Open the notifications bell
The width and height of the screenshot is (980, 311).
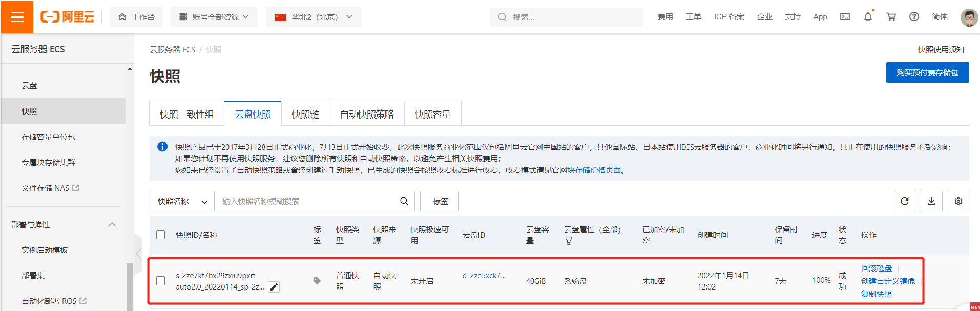point(868,17)
